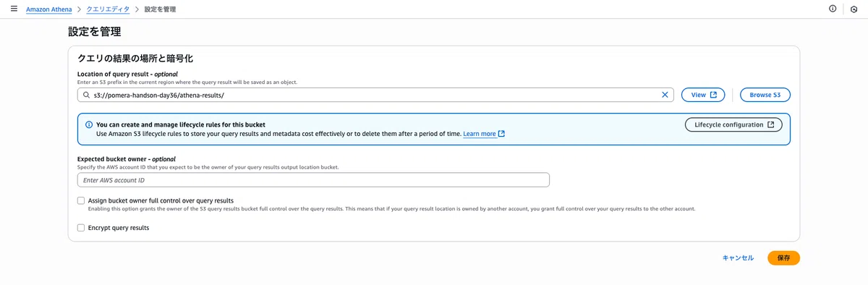This screenshot has height=285, width=868.
Task: Click the orange 保存 button
Action: click(x=783, y=258)
